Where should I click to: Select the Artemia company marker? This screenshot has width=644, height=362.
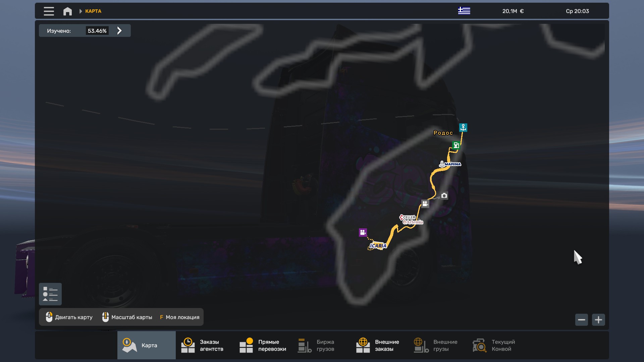click(413, 222)
